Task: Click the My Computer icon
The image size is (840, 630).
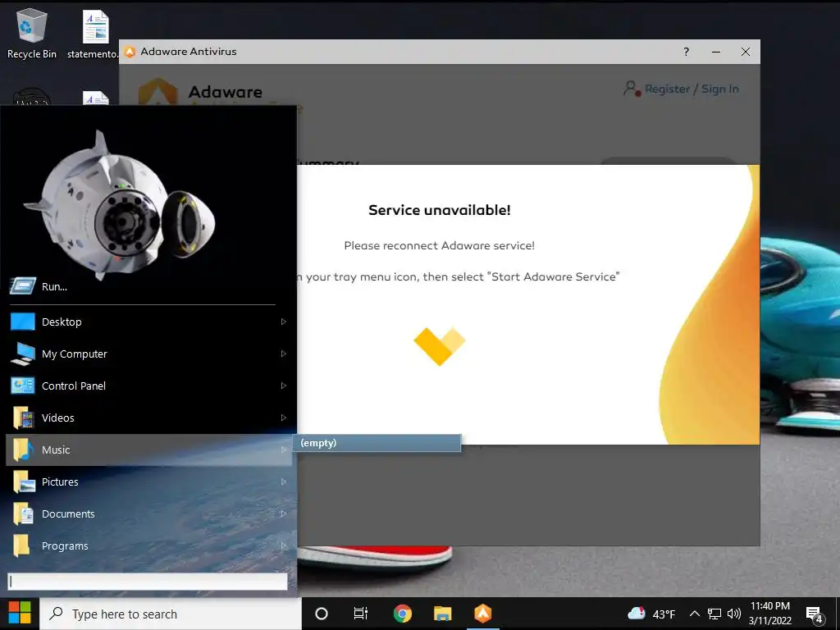Action: [22, 354]
